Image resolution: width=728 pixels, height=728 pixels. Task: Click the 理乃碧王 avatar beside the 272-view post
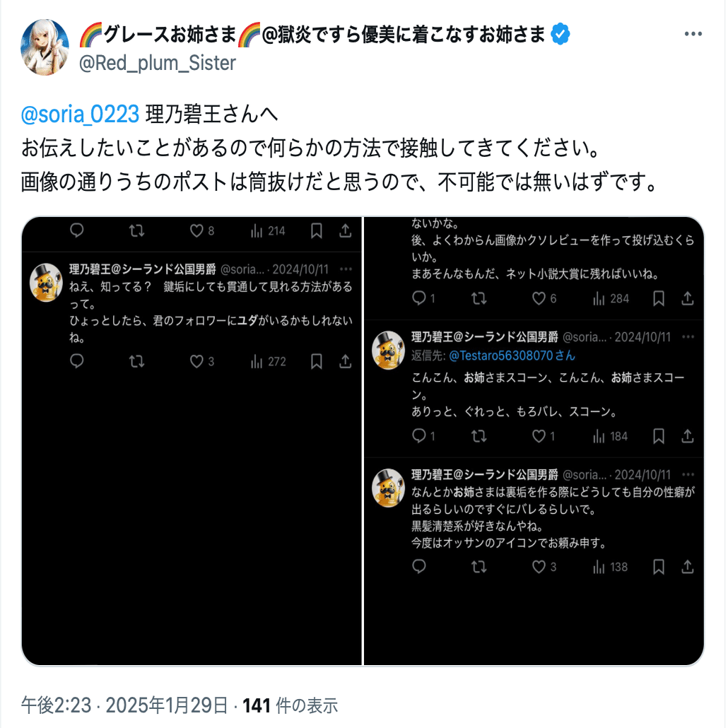46,282
